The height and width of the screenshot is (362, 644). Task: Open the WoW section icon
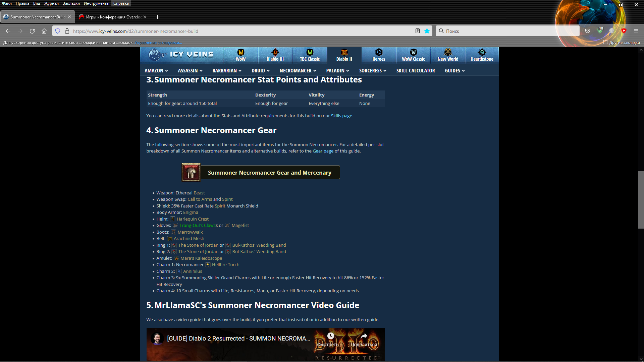point(240,55)
